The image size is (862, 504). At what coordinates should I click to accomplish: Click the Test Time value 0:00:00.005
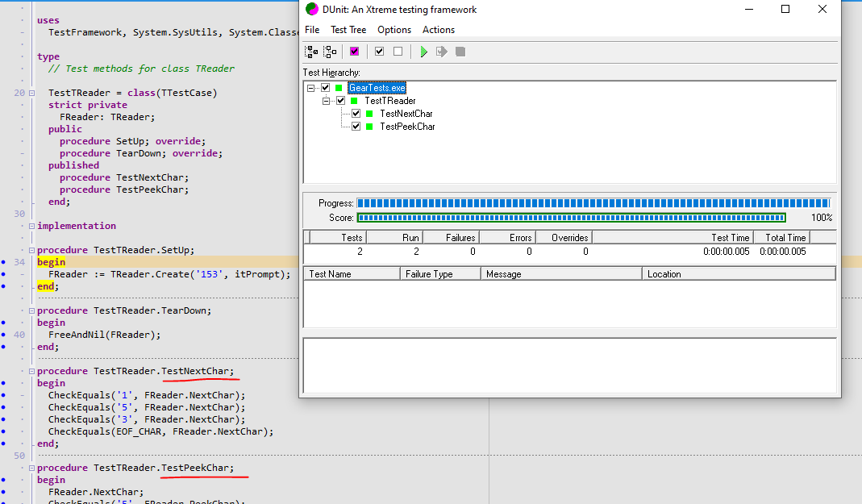click(x=727, y=252)
